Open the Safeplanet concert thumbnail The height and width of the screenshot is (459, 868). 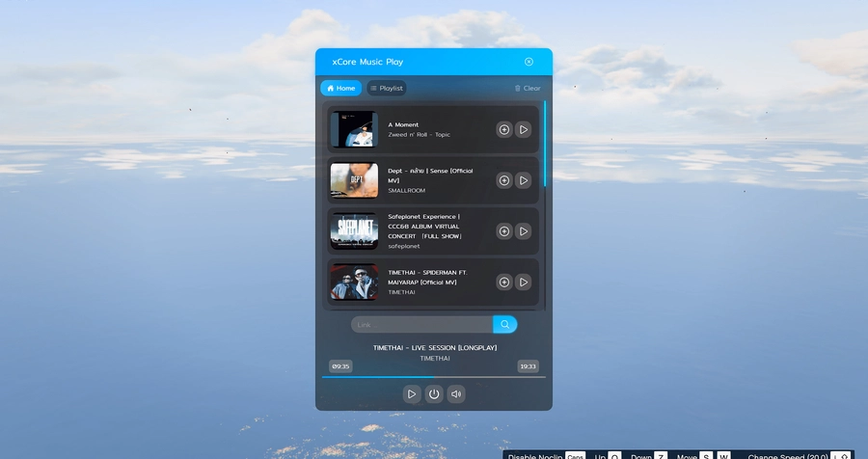(354, 230)
